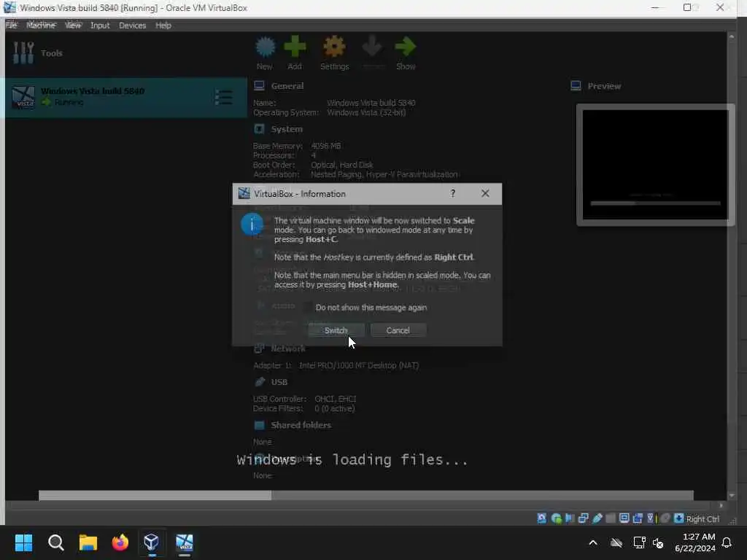The width and height of the screenshot is (747, 560).
Task: Click 'Windows is loading files...' text
Action: click(352, 459)
